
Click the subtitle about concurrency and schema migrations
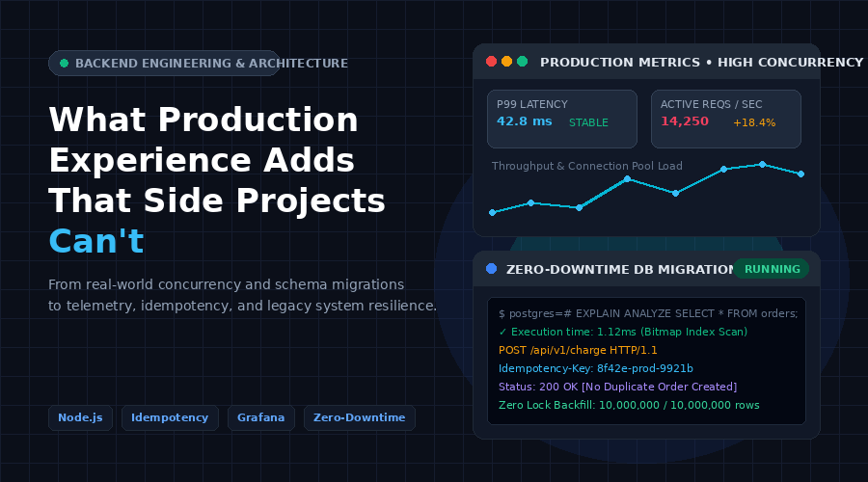(x=242, y=295)
